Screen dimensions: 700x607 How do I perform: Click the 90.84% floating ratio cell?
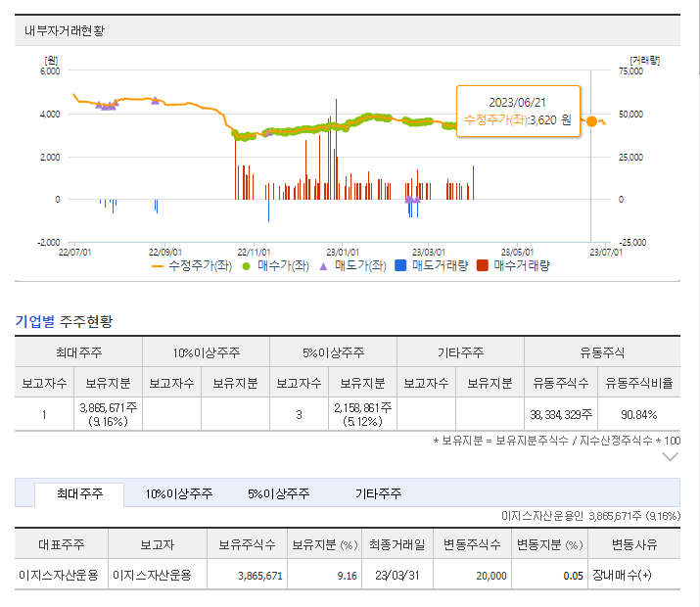pos(639,415)
